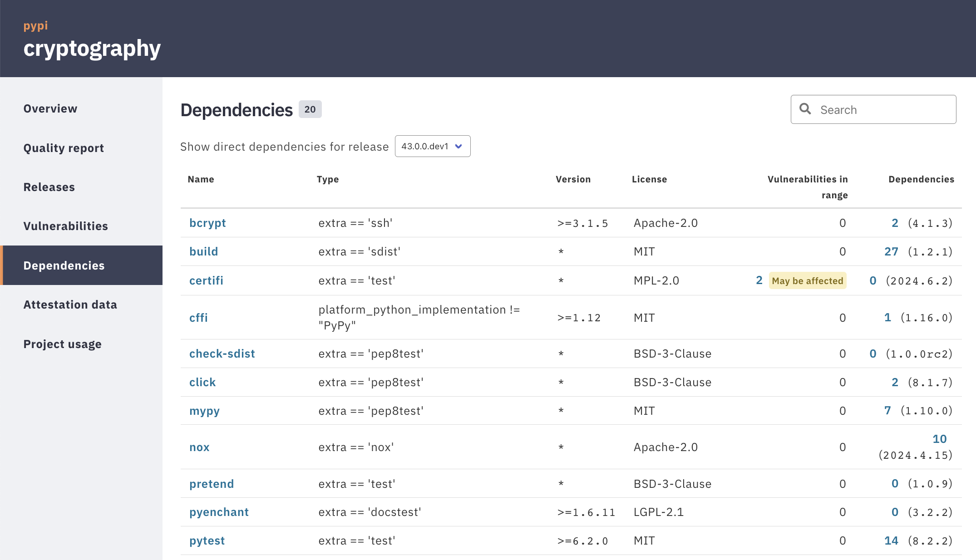Click the License column header
The width and height of the screenshot is (976, 560).
tap(649, 179)
